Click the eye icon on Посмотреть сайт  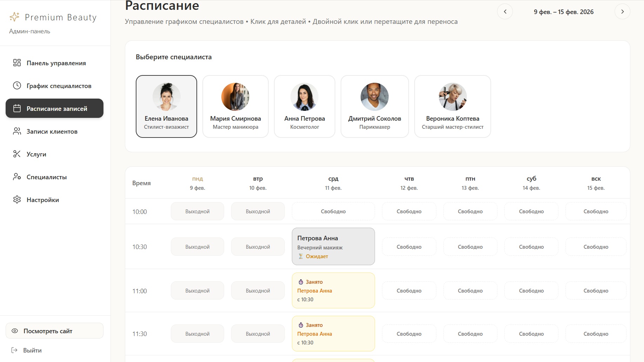[x=15, y=331]
